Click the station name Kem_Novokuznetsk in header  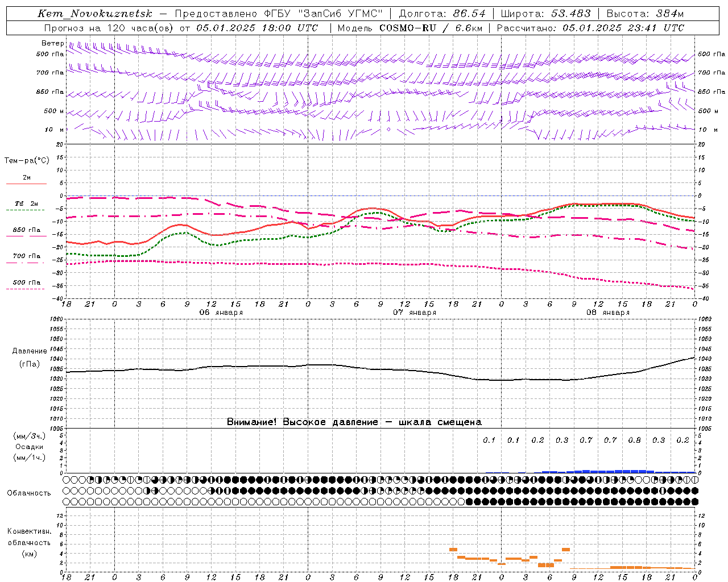[x=95, y=14]
